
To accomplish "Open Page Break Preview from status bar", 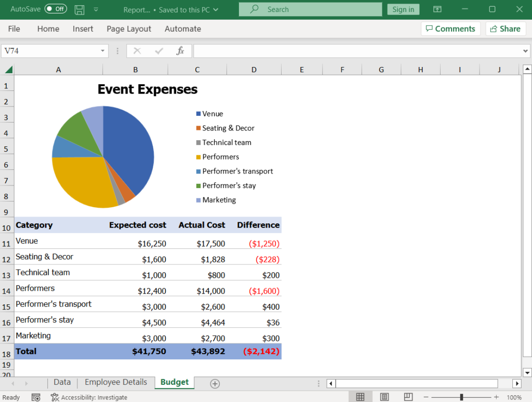I will coord(408,396).
